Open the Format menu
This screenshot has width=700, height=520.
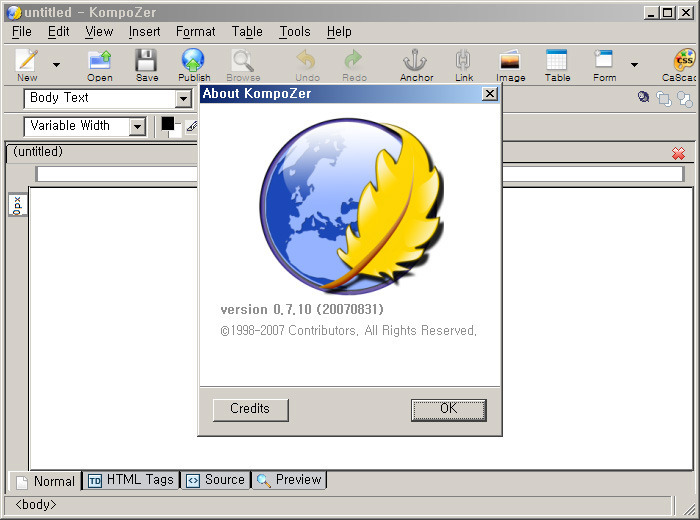tap(196, 32)
